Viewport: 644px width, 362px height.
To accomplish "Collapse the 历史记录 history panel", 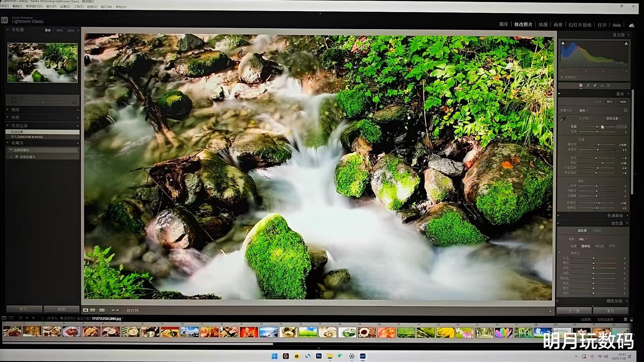I will click(8, 126).
